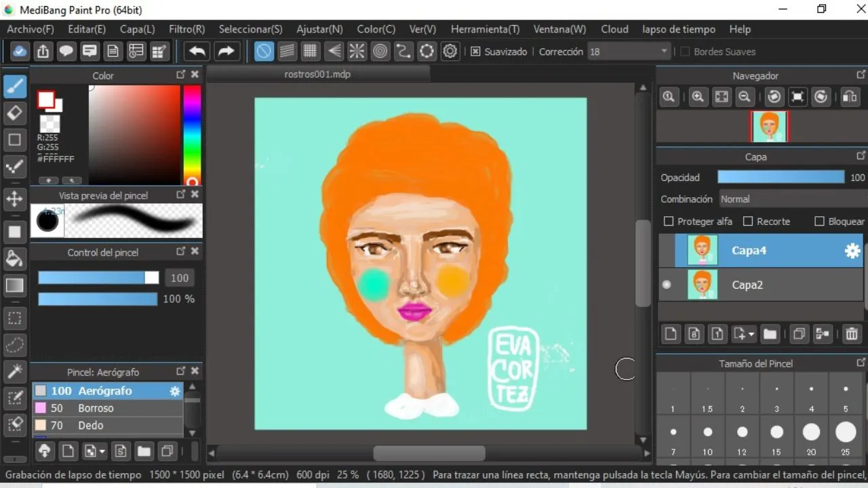Open the Seleccionar(S) menu
Image resolution: width=868 pixels, height=488 pixels.
[251, 29]
